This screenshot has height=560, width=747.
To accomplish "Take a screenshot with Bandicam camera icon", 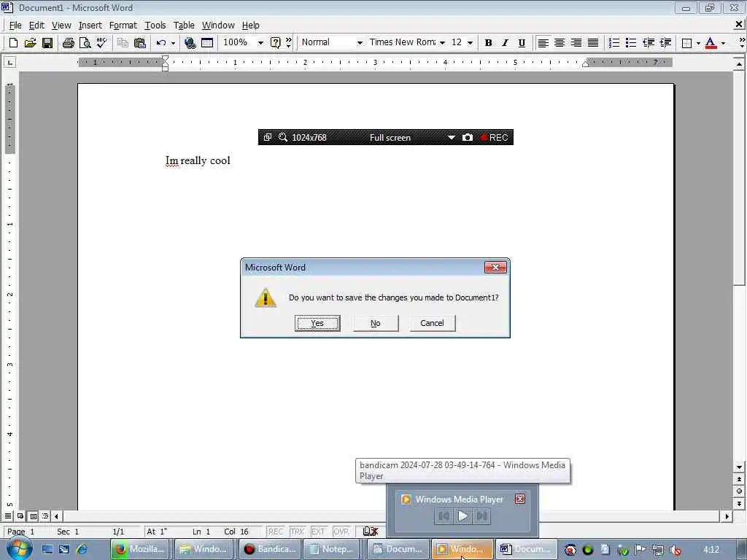I will (x=468, y=137).
